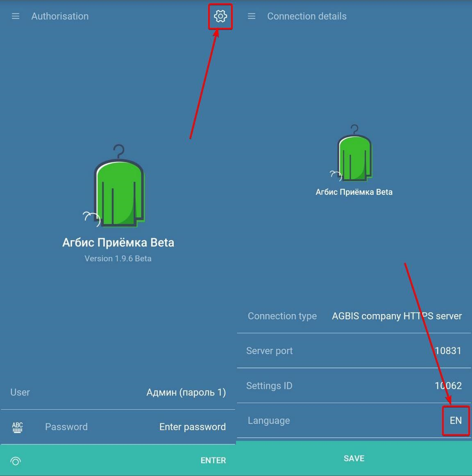Edit Settings ID value 10062
The height and width of the screenshot is (476, 472).
[x=448, y=385]
